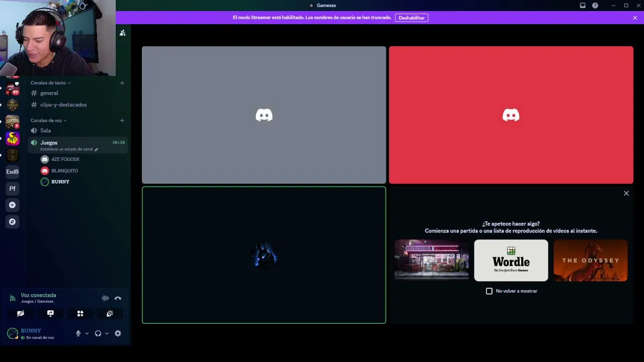Screen dimensions: 644x362
Task: Collapse the "Canales de texto" category
Action: (x=50, y=83)
